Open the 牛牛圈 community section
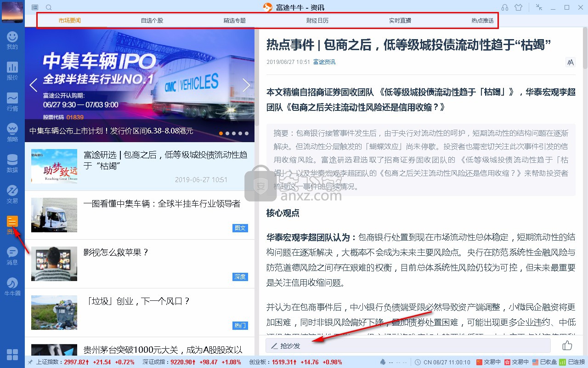 [12, 287]
